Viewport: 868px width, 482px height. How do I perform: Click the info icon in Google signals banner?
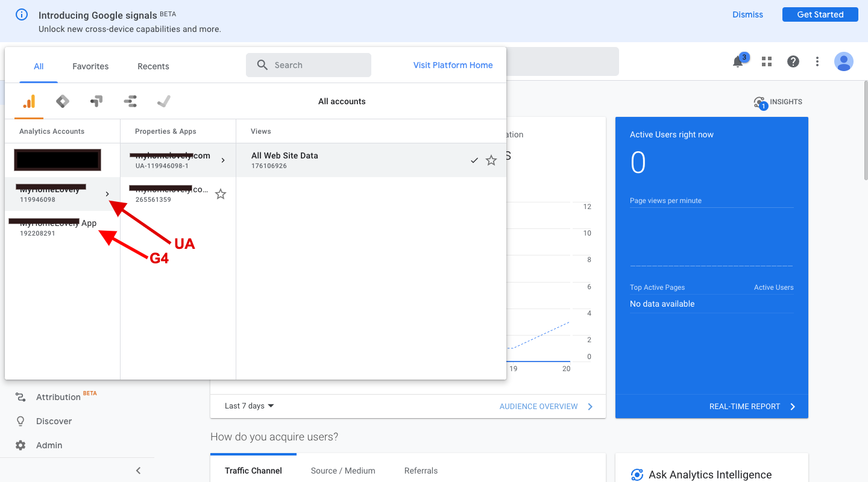coord(22,14)
